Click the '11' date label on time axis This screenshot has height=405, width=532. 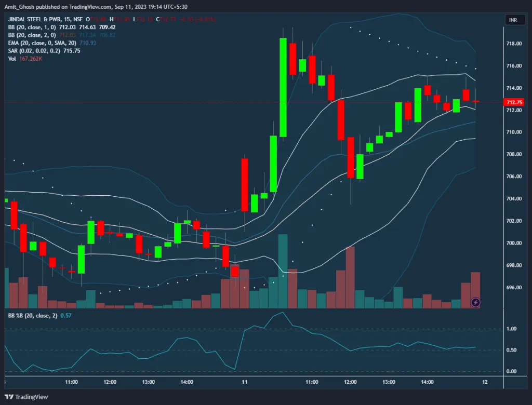[x=244, y=382]
